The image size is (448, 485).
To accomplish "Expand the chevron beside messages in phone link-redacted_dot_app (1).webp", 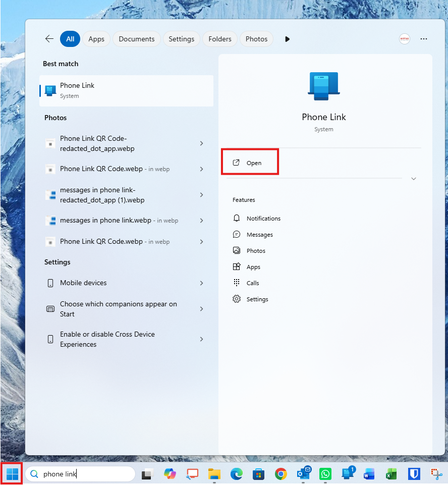I will click(x=202, y=195).
